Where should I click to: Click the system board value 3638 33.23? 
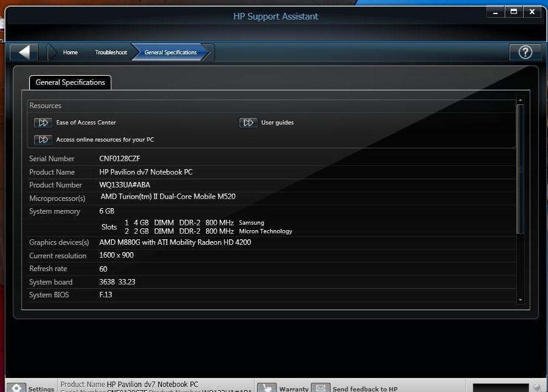[x=117, y=282]
